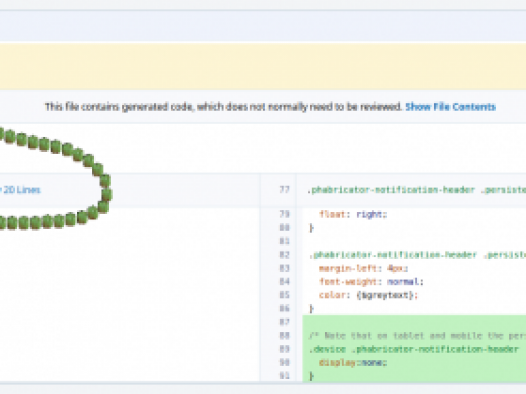This screenshot has width=526, height=394.
Task: Click the selector code on line 82
Action: click(x=417, y=255)
